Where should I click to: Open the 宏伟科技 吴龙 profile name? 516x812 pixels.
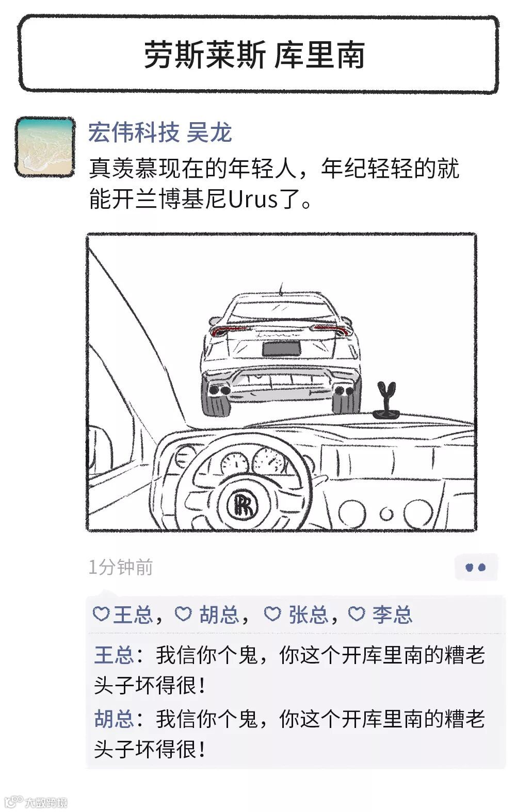point(160,132)
